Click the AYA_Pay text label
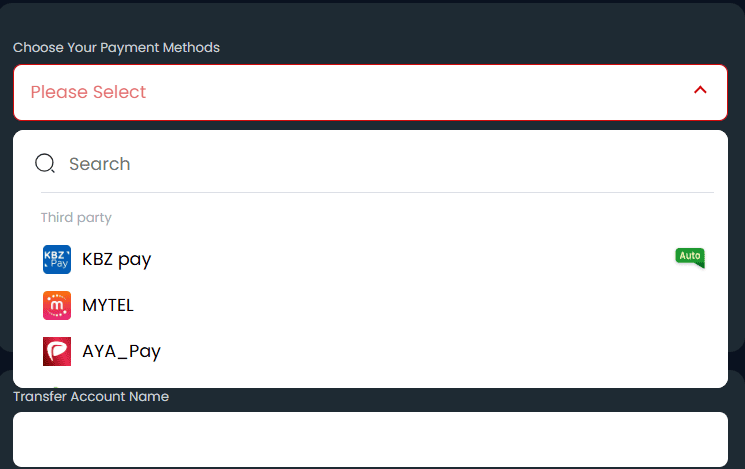The height and width of the screenshot is (469, 745). pyautogui.click(x=122, y=352)
